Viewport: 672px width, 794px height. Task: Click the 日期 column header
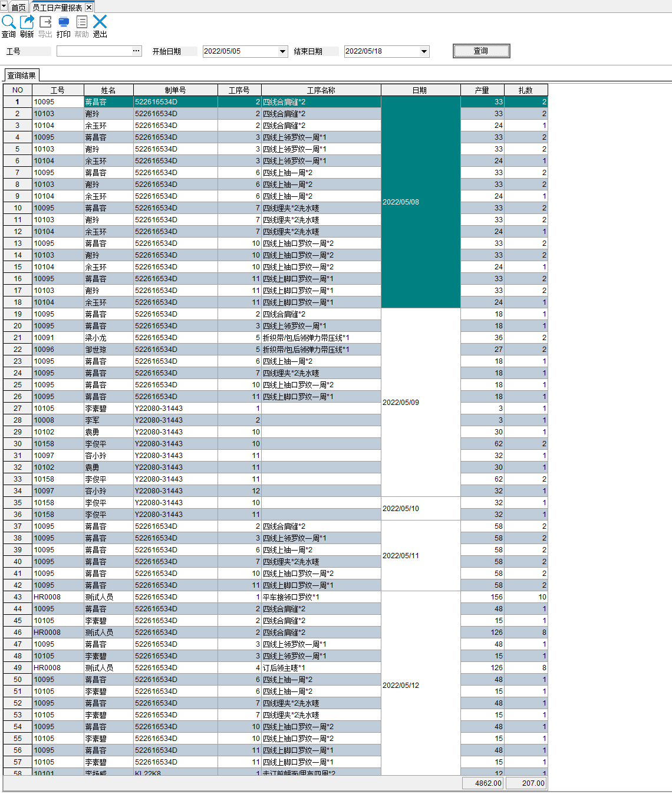pyautogui.click(x=420, y=90)
